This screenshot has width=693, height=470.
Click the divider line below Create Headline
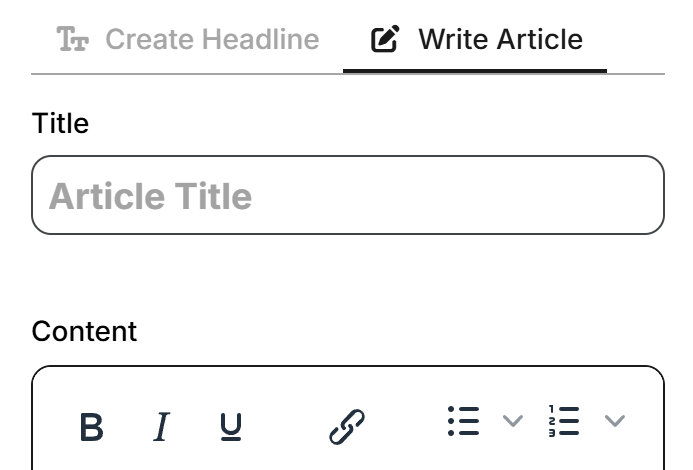pyautogui.click(x=188, y=74)
